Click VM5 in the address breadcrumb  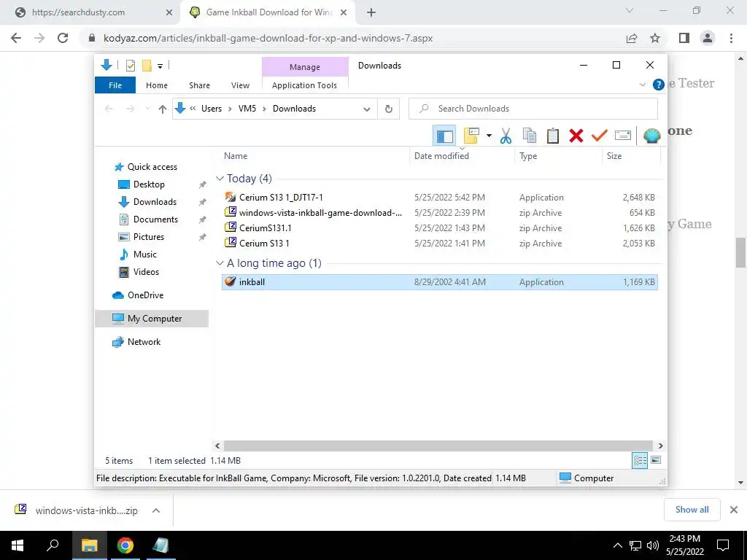(247, 109)
